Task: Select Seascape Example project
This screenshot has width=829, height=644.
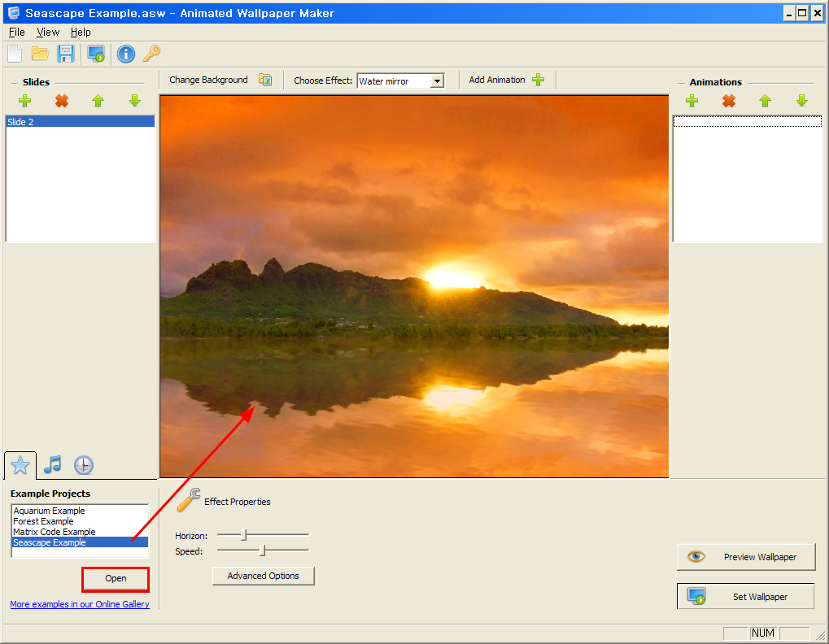Action: [80, 542]
